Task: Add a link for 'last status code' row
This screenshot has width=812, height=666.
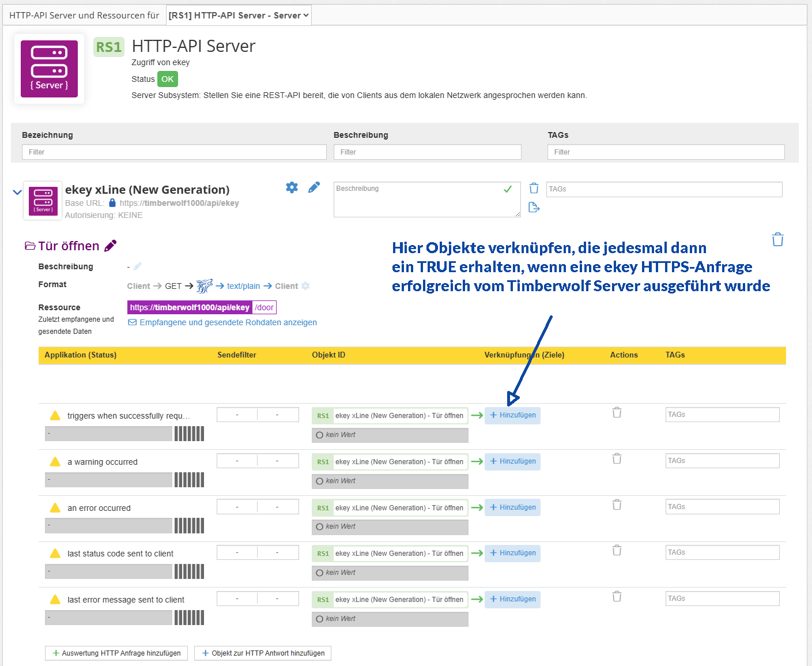Action: pyautogui.click(x=512, y=553)
